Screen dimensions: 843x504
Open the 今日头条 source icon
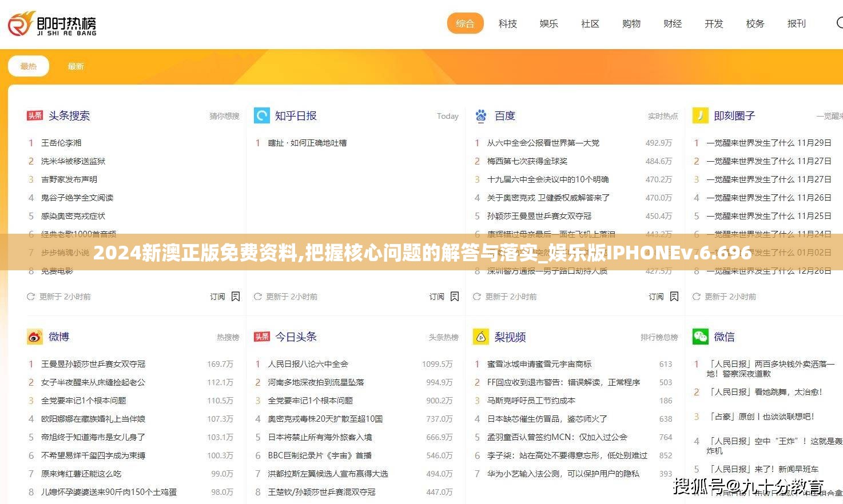click(261, 337)
